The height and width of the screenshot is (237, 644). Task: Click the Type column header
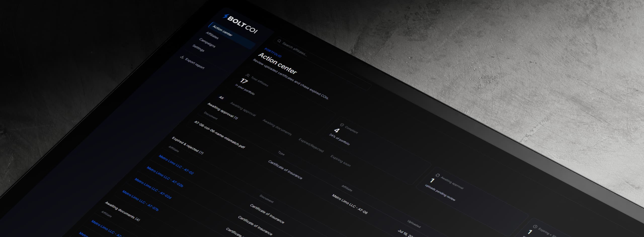[281, 153]
